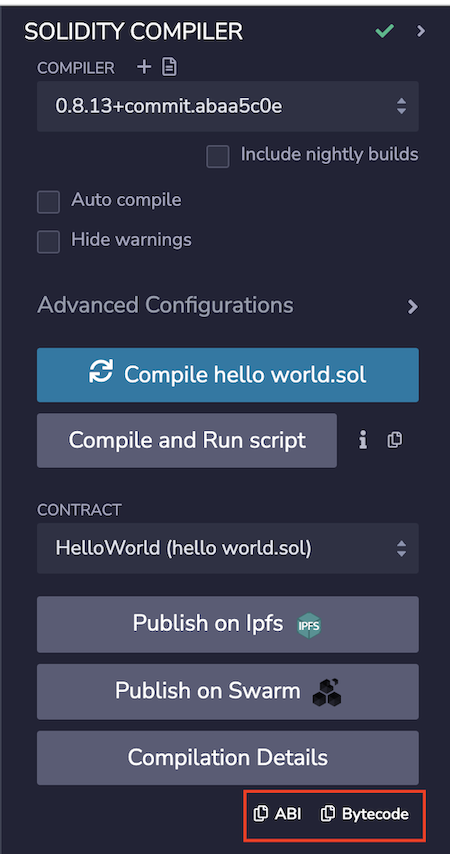Click the Swarm cubes logo icon

327,692
